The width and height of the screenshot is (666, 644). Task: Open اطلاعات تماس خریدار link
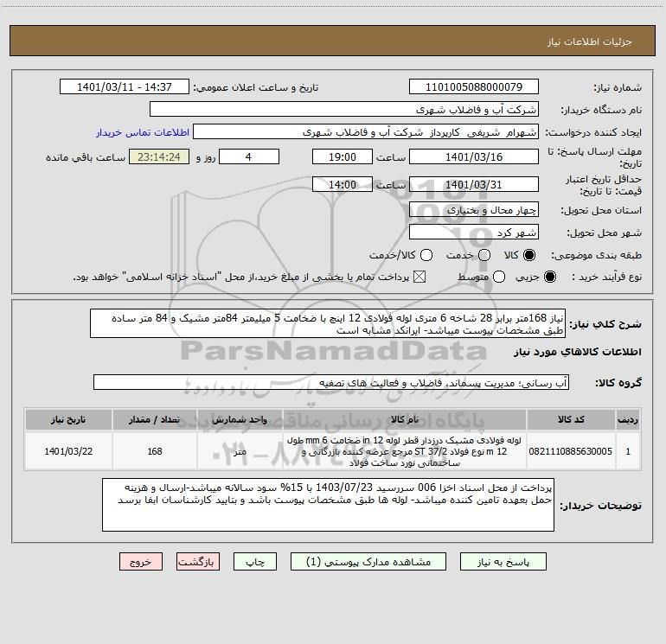click(143, 132)
